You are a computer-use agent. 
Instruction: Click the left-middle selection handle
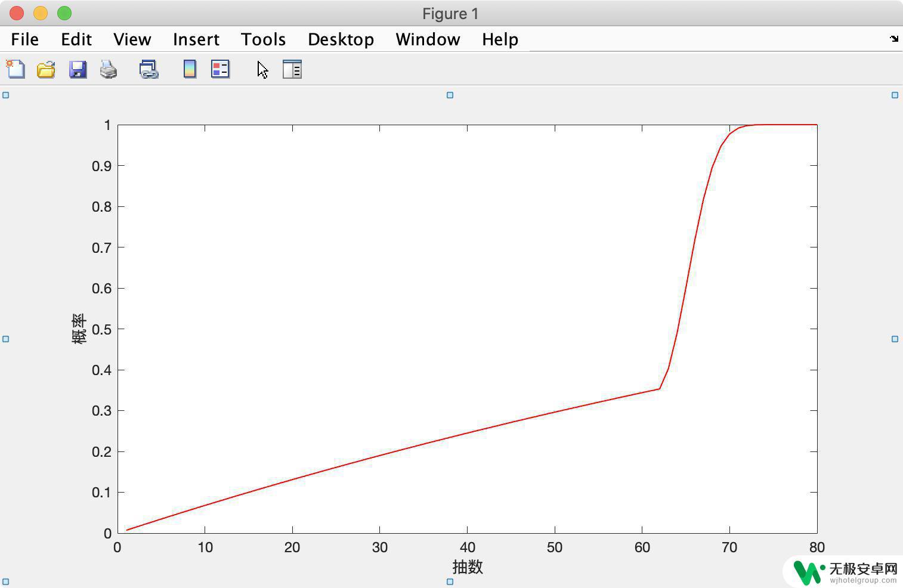tap(6, 339)
